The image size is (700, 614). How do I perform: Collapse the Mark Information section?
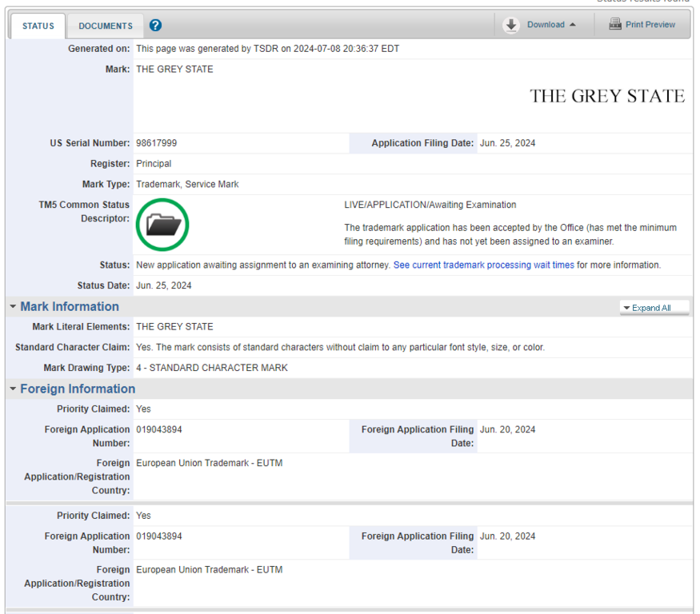[x=13, y=306]
